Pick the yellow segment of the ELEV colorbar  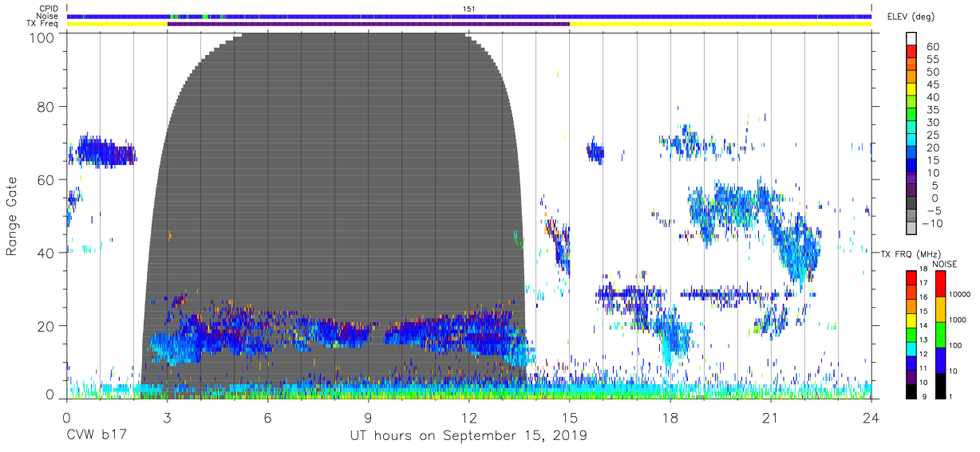point(911,90)
